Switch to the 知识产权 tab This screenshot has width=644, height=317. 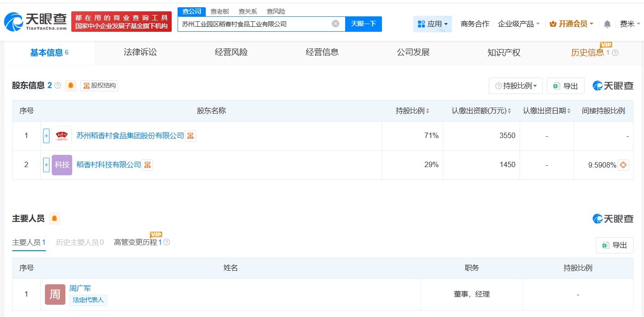pos(504,53)
